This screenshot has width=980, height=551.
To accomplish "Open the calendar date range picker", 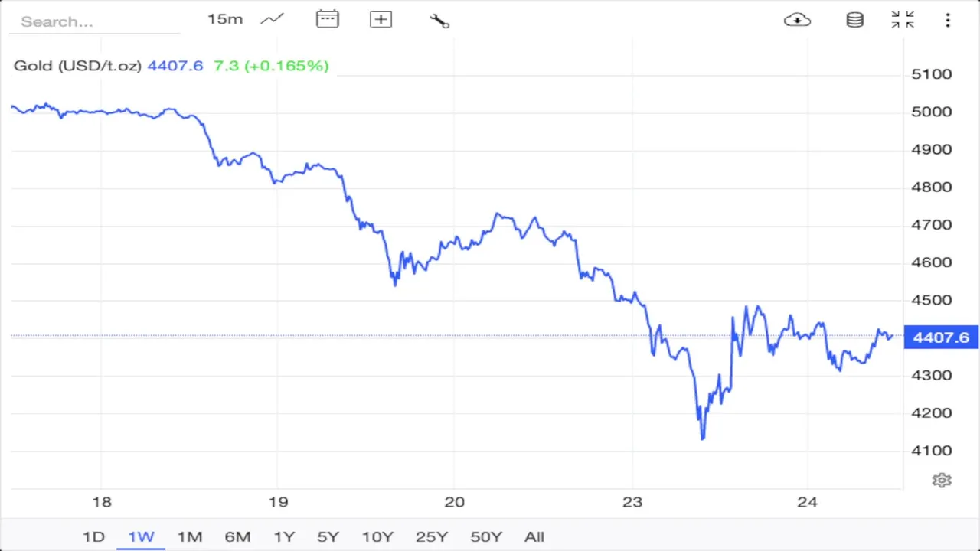I will (x=327, y=20).
